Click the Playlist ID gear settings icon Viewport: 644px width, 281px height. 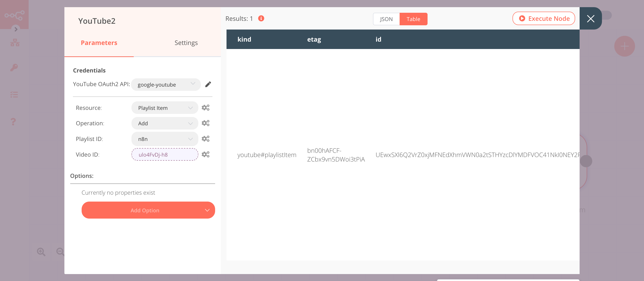(205, 138)
